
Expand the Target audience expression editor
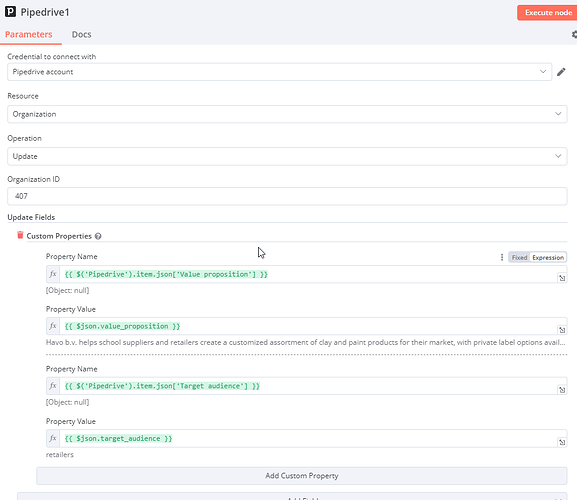click(x=562, y=390)
